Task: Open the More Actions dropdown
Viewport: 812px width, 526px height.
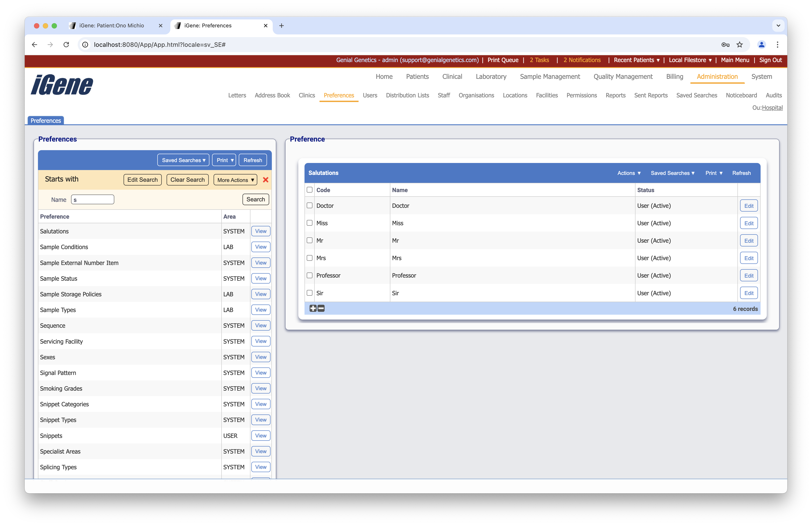Action: pos(235,180)
